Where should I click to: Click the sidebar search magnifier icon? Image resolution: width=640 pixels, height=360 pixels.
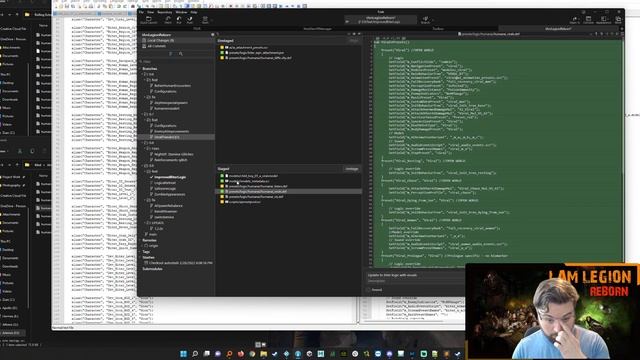tap(181, 54)
